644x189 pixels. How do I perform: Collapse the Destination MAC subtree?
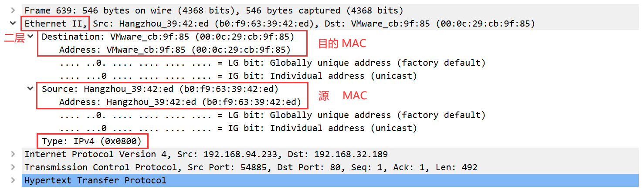tap(30, 37)
